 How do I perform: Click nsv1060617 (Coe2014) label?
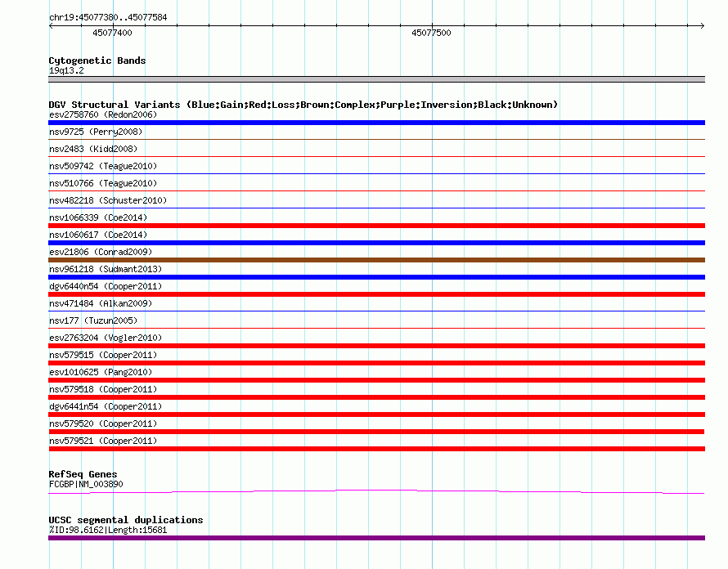pyautogui.click(x=98, y=235)
